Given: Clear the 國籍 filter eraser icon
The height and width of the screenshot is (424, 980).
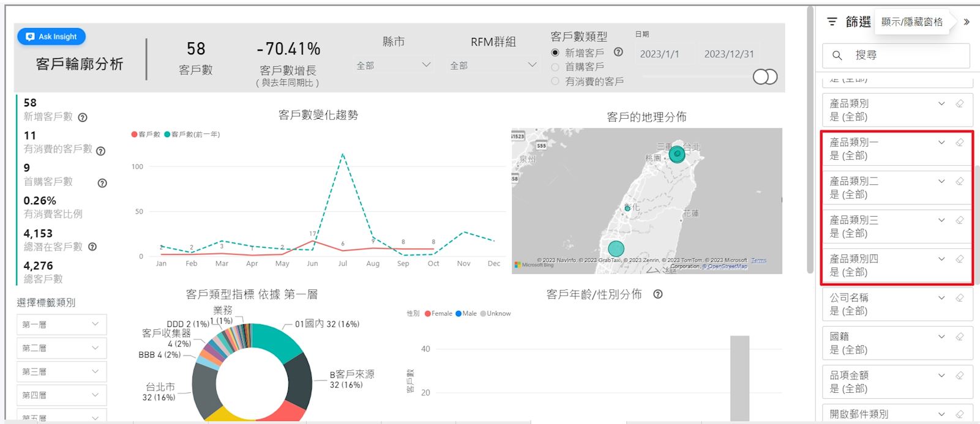Looking at the screenshot, I should 959,337.
